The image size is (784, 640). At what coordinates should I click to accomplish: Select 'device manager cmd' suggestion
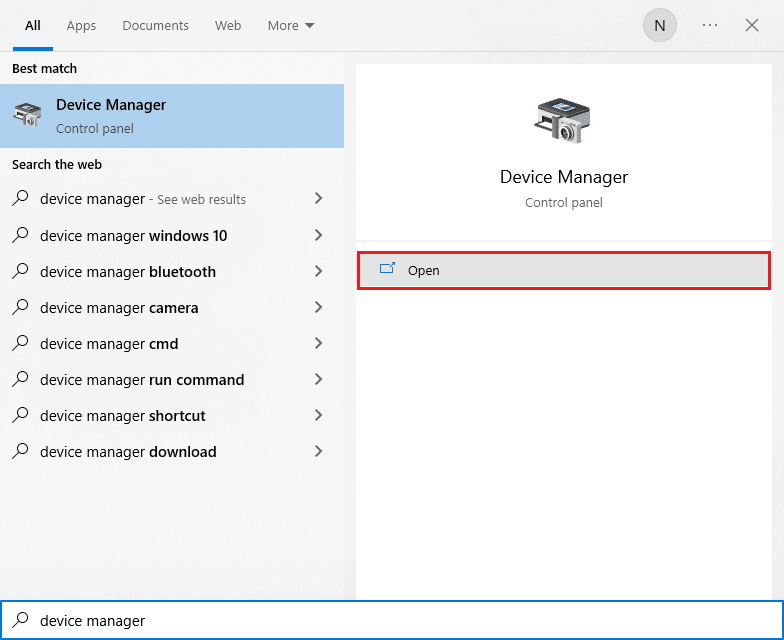(x=172, y=343)
